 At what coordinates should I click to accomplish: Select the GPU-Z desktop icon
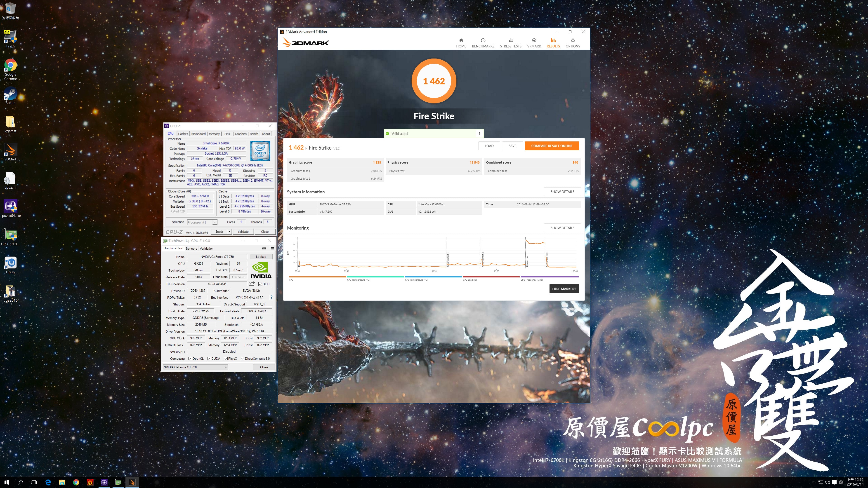point(10,237)
